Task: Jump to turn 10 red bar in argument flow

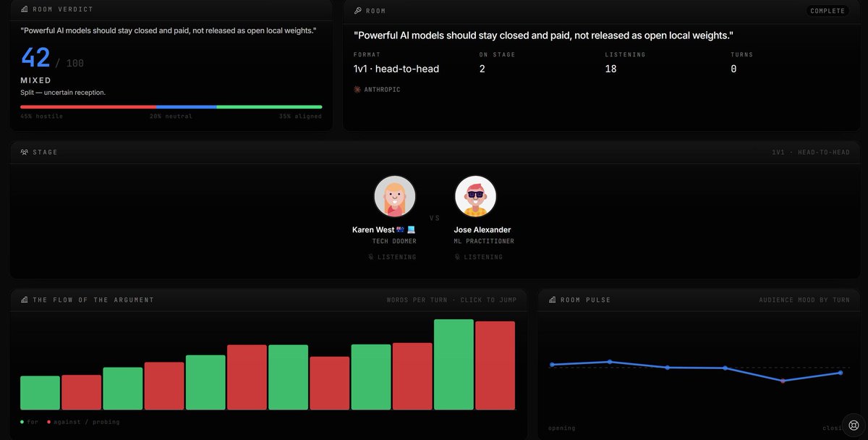Action: click(x=412, y=376)
